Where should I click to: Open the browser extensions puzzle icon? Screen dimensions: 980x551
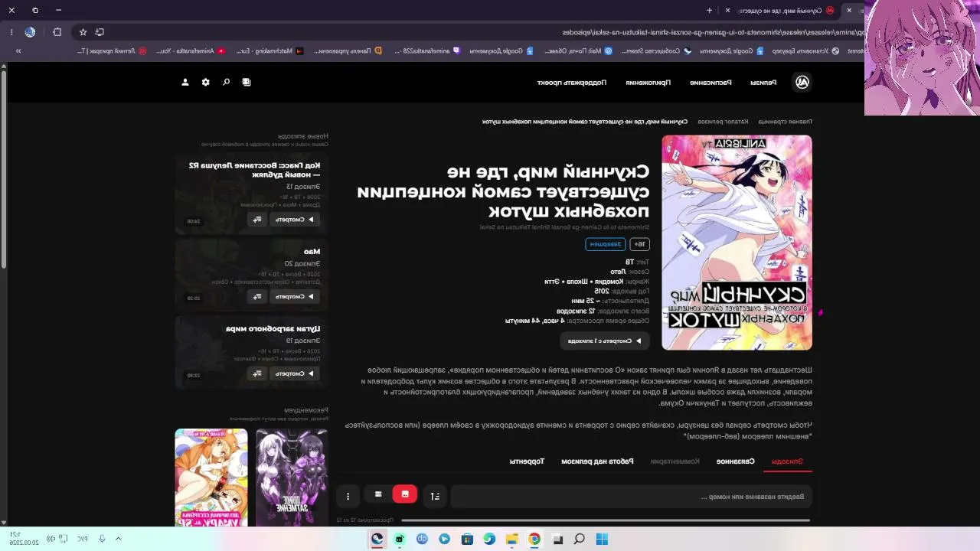tap(57, 32)
